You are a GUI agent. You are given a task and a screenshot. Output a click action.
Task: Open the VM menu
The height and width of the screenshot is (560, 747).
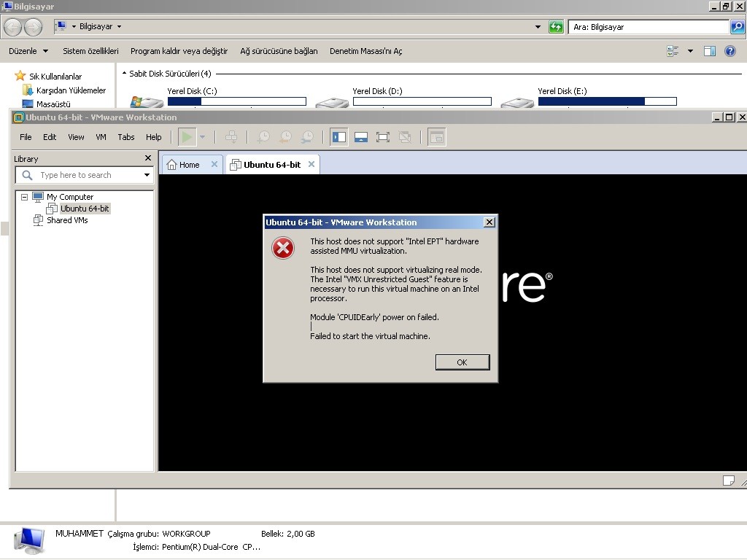pos(101,137)
